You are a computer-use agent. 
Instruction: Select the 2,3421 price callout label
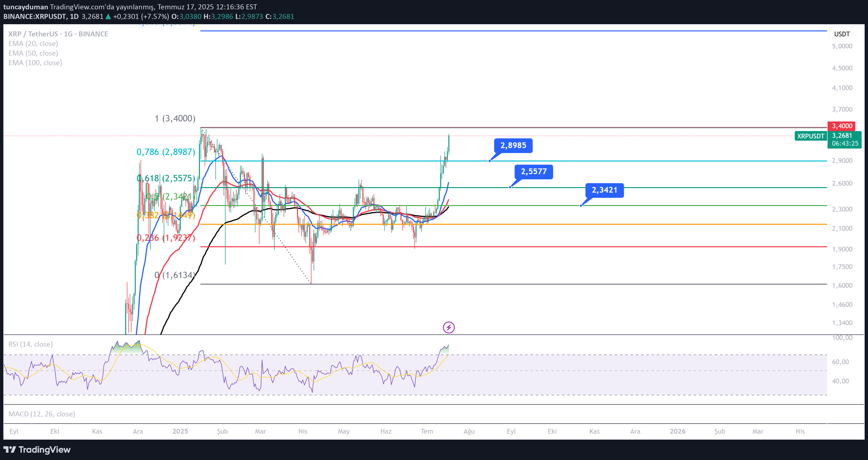point(604,190)
